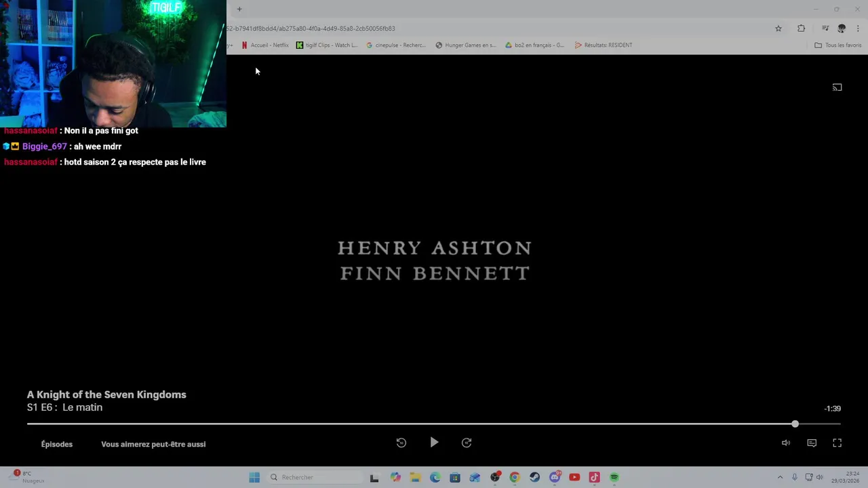Viewport: 868px width, 488px height.
Task: Click the cast to device icon
Action: [x=837, y=87]
